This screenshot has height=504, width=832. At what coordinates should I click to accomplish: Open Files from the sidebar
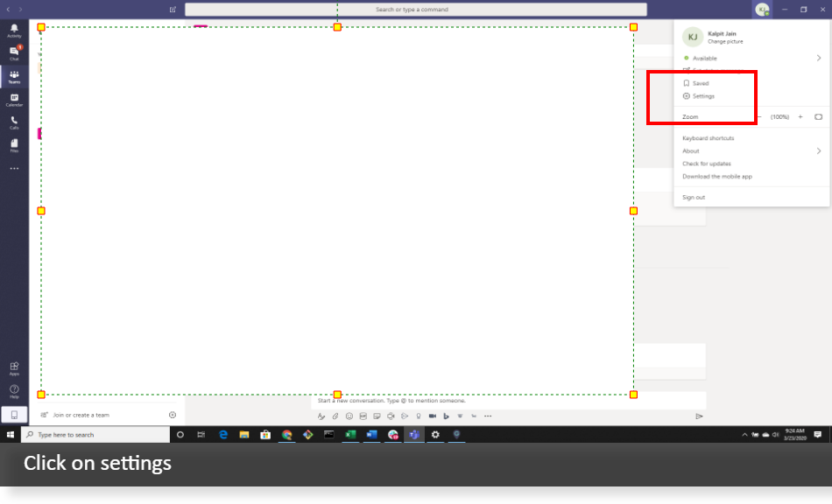(13, 149)
